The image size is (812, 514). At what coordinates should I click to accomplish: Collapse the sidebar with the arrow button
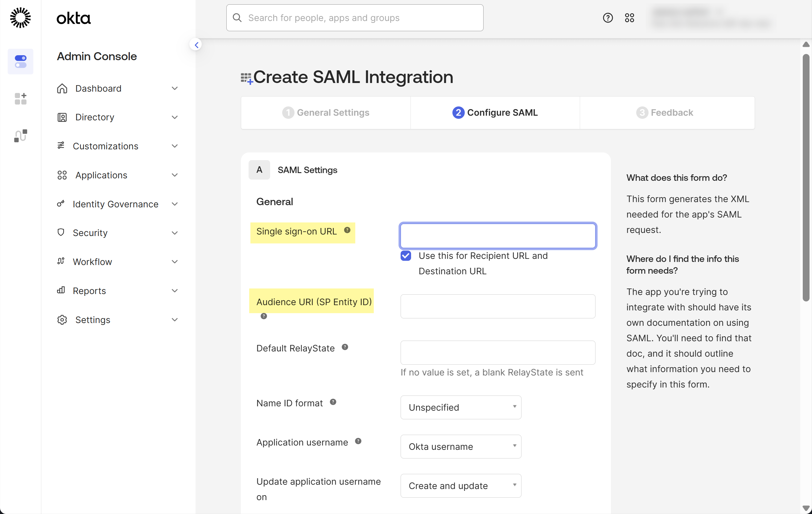(196, 45)
